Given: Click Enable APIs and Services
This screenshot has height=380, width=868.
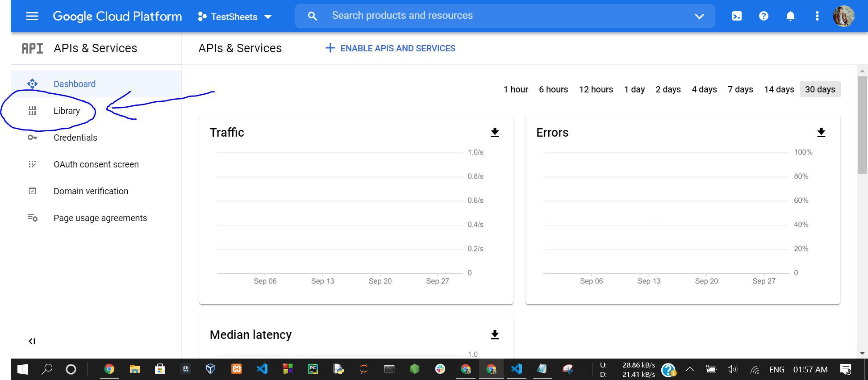Looking at the screenshot, I should pyautogui.click(x=390, y=48).
